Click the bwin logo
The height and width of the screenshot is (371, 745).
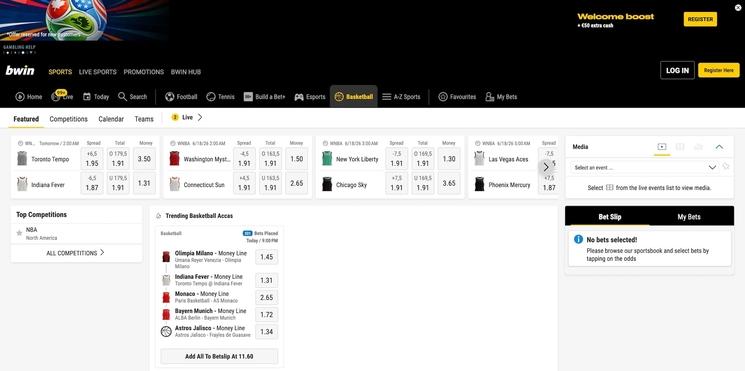(20, 71)
